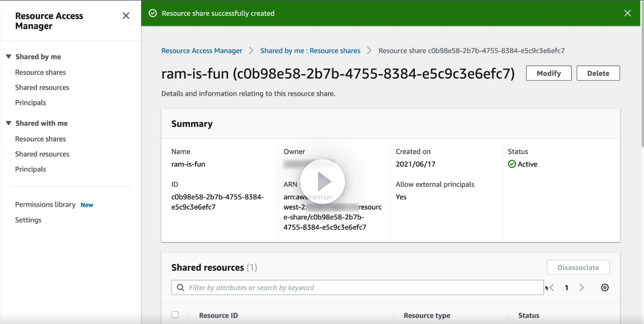Screen dimensions: 644x324
Task: Click the Allow external principals value Yes
Action: tap(401, 197)
